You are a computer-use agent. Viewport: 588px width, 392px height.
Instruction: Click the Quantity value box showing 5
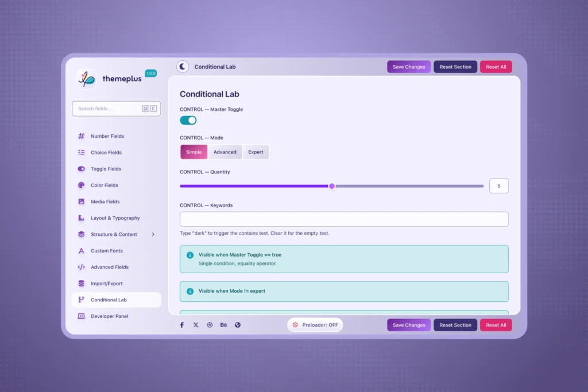(x=499, y=186)
